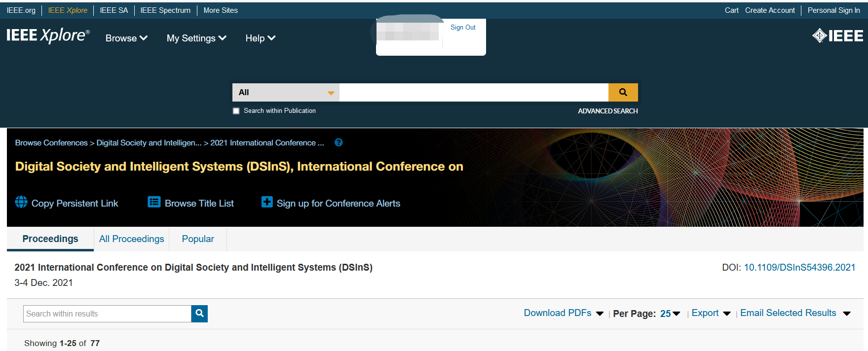The image size is (868, 351).
Task: Click the Browse Title List icon
Action: pyautogui.click(x=154, y=202)
